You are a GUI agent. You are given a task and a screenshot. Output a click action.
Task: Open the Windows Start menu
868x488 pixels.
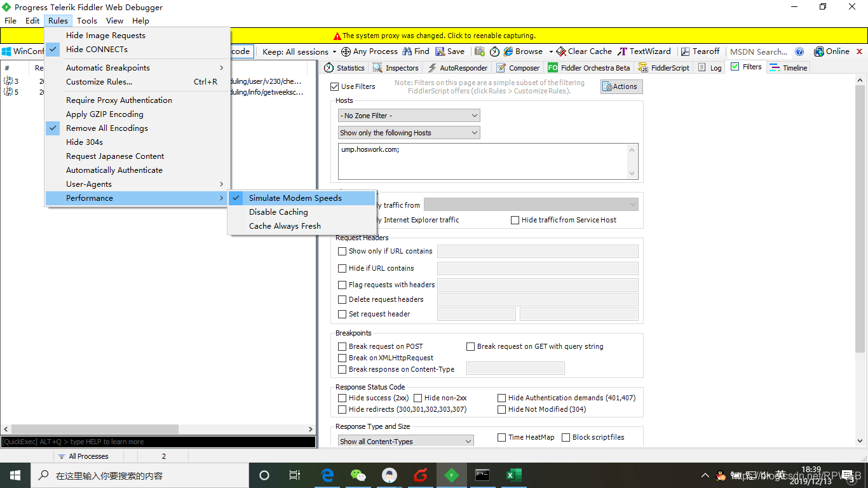point(15,475)
